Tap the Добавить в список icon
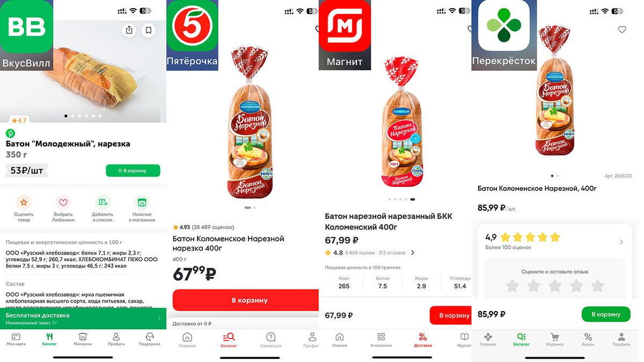Screen dimensions: 644x362 [x=102, y=203]
